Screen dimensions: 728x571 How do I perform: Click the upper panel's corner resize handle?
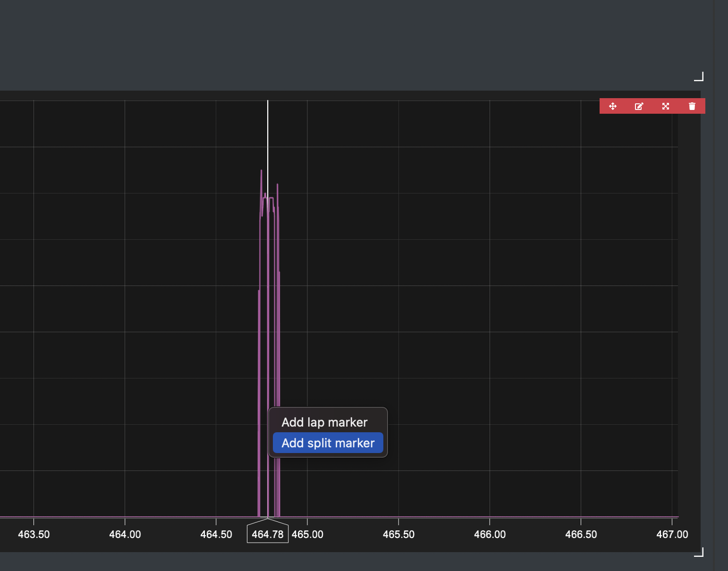699,76
